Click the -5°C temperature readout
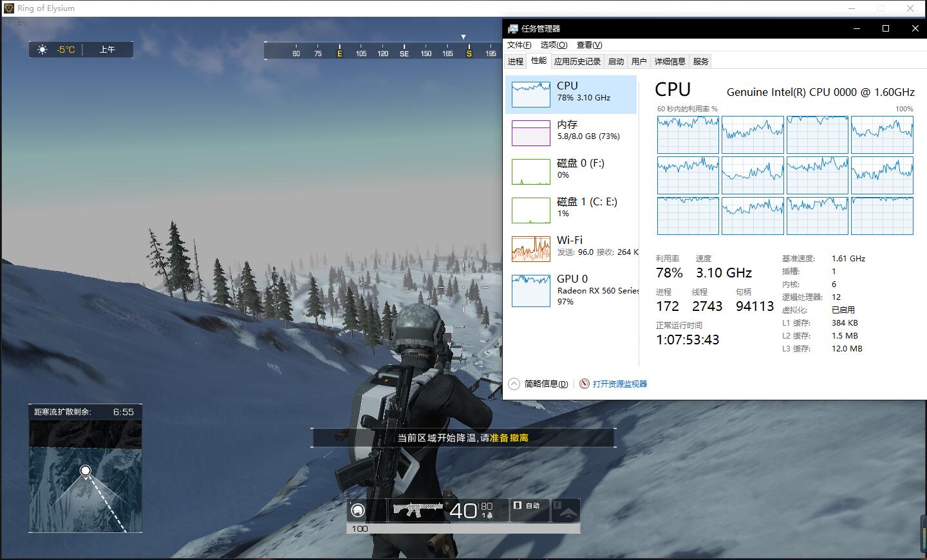Image resolution: width=927 pixels, height=560 pixels. pyautogui.click(x=66, y=50)
